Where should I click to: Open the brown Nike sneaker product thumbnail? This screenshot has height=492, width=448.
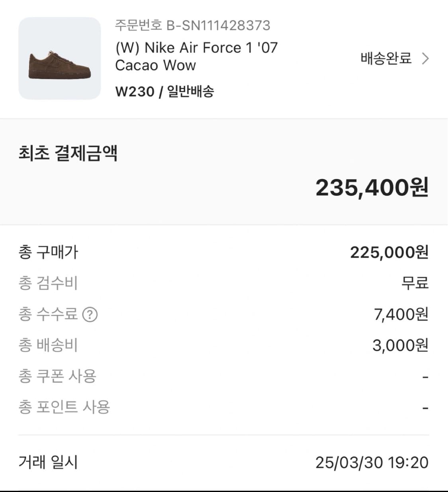(60, 59)
